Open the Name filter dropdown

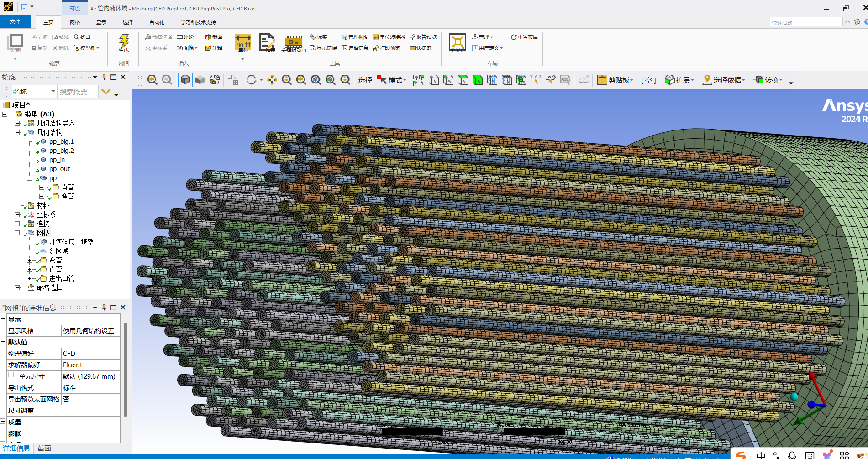point(53,92)
